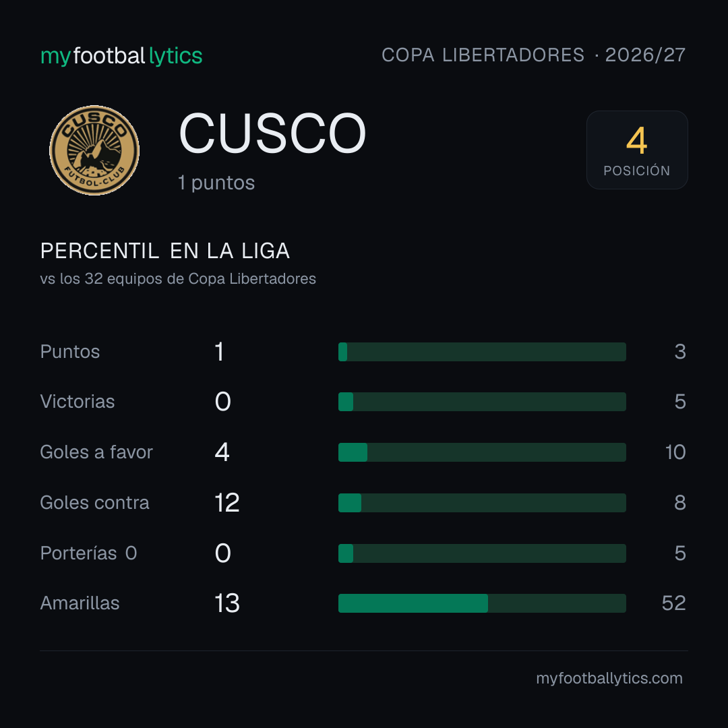The width and height of the screenshot is (728, 728).
Task: Click the vs los 32 equipos subtitle
Action: click(178, 278)
